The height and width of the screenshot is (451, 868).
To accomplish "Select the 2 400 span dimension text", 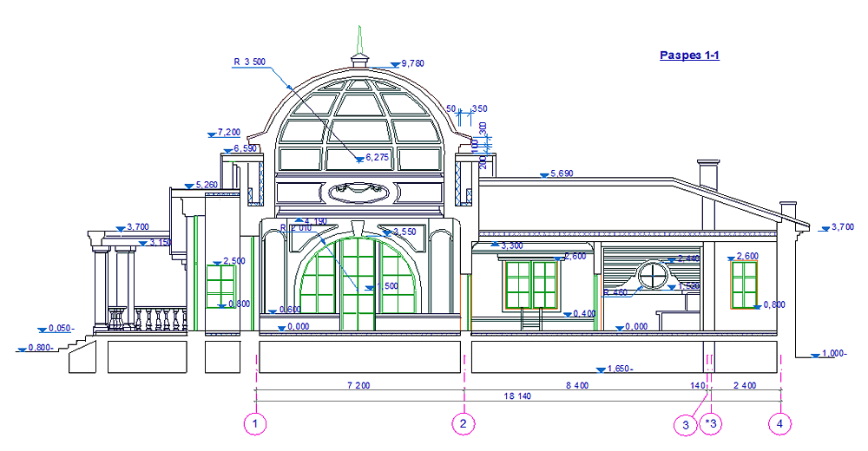I will tap(746, 383).
